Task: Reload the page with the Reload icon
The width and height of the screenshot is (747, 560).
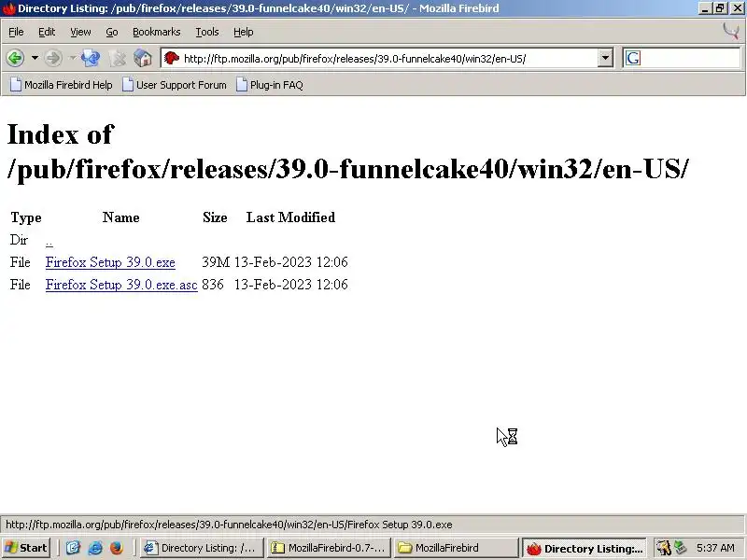Action: pyautogui.click(x=91, y=59)
